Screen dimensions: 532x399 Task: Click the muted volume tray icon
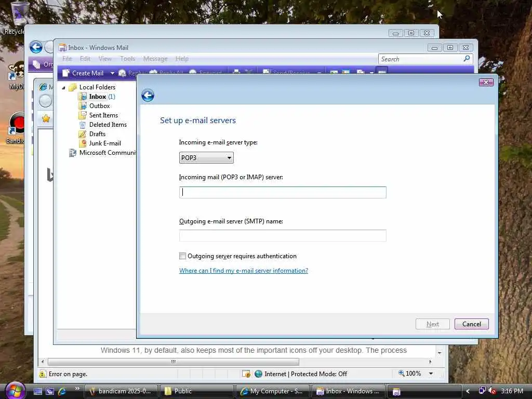[x=492, y=391]
